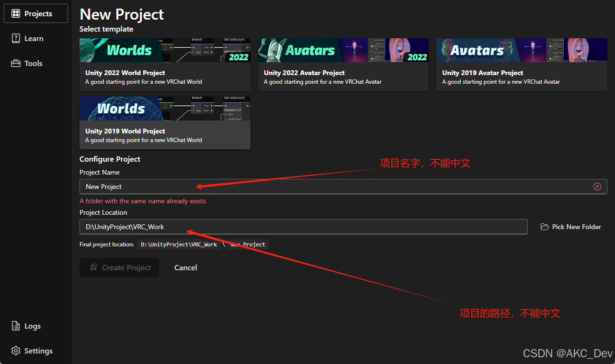Viewport: 615px width, 364px height.
Task: Click the 'New Project' page title
Action: (122, 14)
